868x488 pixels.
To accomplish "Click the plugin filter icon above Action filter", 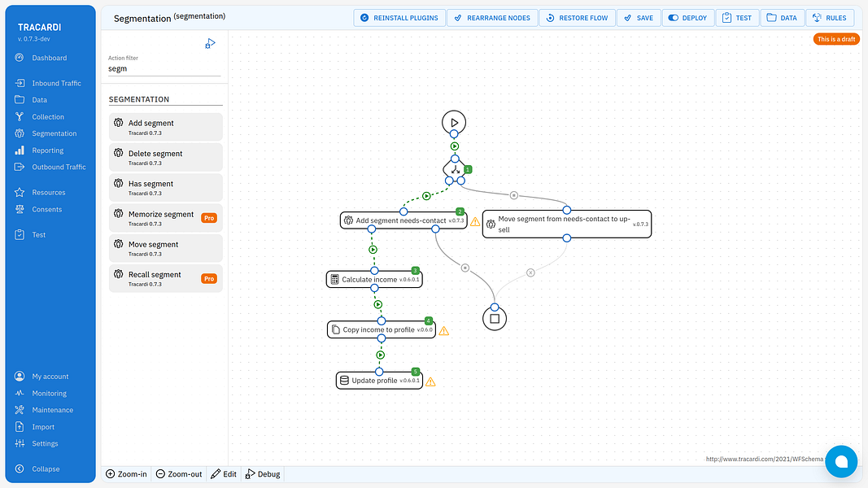I will pyautogui.click(x=210, y=44).
